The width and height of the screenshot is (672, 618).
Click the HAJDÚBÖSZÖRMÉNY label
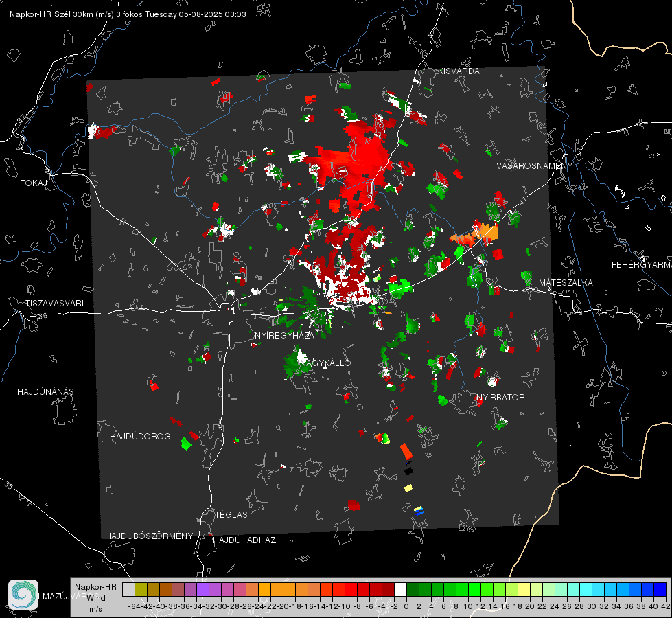[x=149, y=536]
